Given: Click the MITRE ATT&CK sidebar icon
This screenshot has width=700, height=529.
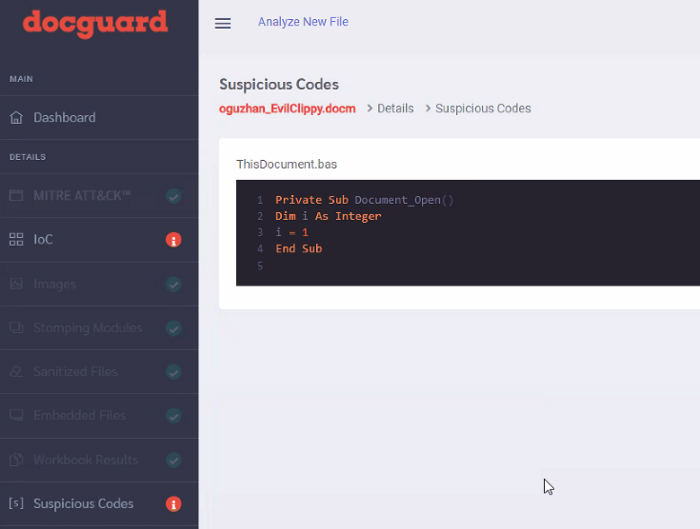Looking at the screenshot, I should click(16, 196).
